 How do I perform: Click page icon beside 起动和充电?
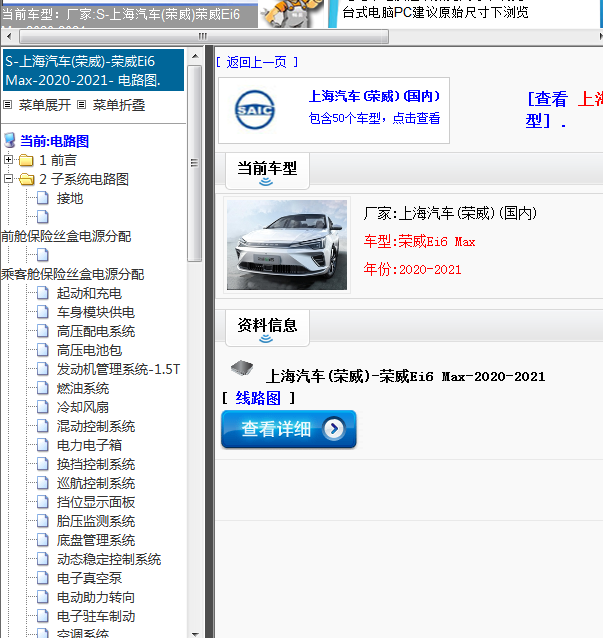click(43, 293)
